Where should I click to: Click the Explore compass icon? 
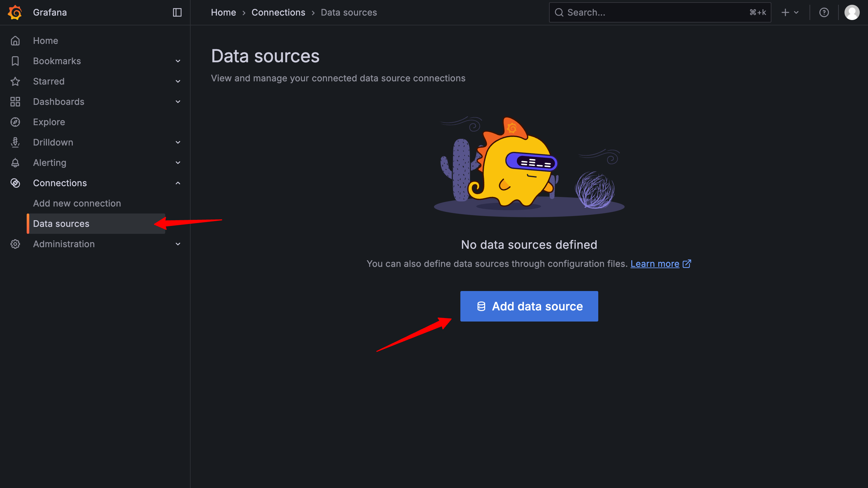[x=15, y=122]
